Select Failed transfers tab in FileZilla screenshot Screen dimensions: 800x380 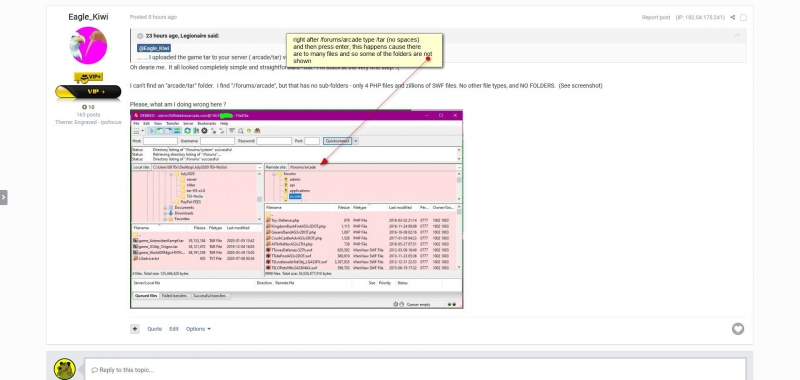tap(174, 296)
